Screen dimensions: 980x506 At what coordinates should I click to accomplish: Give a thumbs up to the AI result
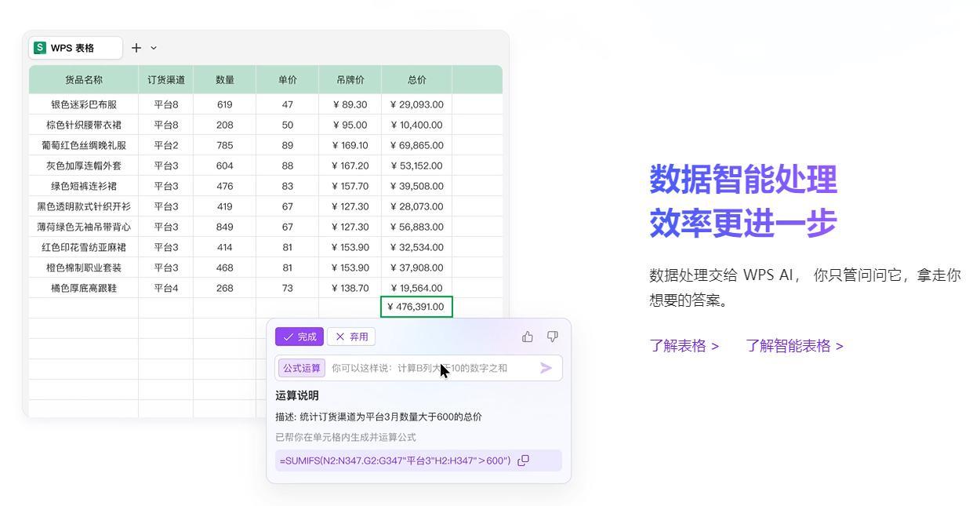coord(528,337)
